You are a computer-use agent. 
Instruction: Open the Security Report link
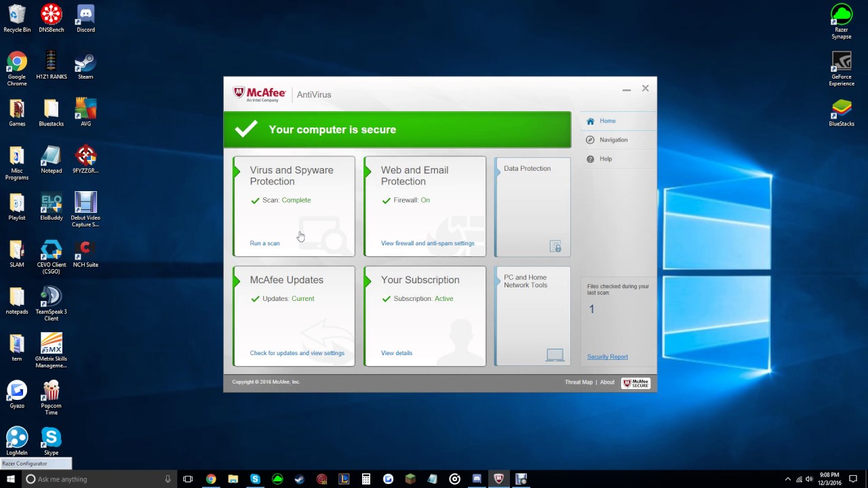pos(608,357)
